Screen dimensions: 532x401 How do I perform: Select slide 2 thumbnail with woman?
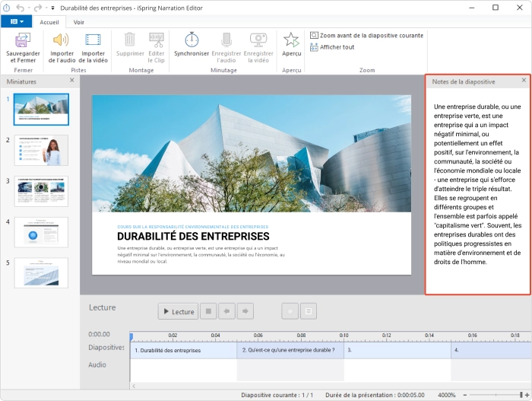coord(41,150)
